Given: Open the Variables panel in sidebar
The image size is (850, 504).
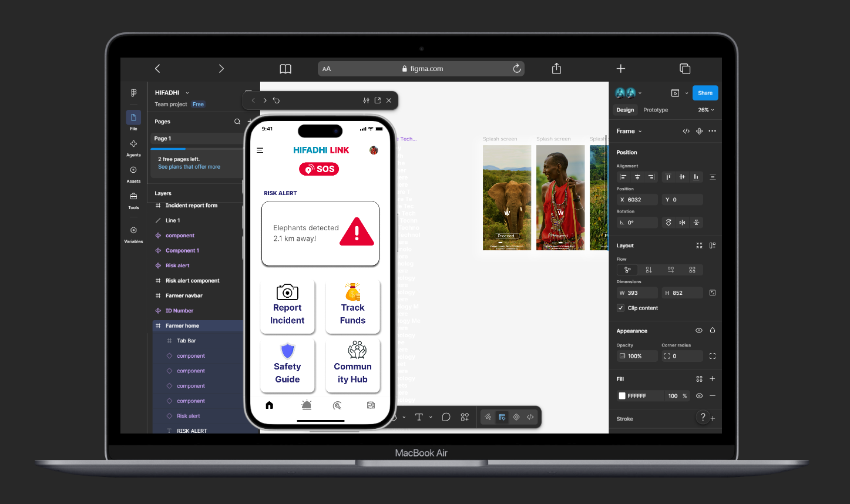Looking at the screenshot, I should pos(133,234).
